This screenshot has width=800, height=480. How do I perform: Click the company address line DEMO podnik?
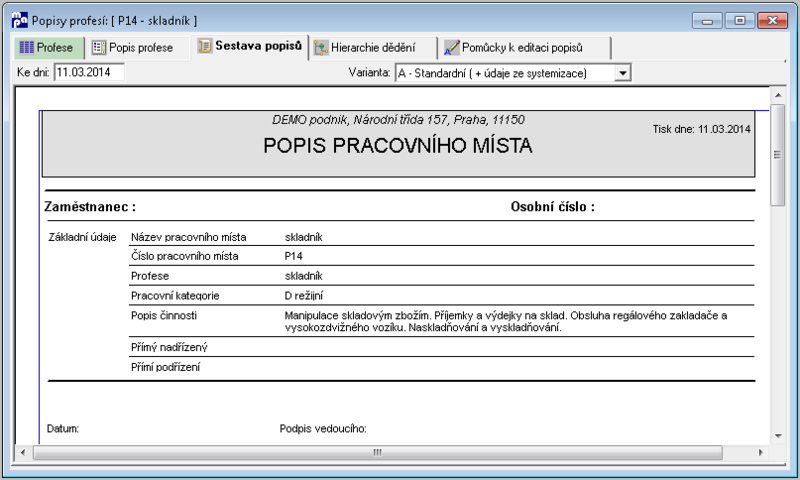[398, 120]
